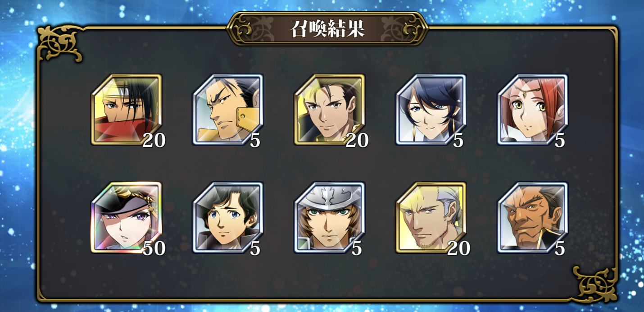View the dark-haired blue-eyed young man
Image resolution: width=644 pixels, height=312 pixels.
[228, 217]
